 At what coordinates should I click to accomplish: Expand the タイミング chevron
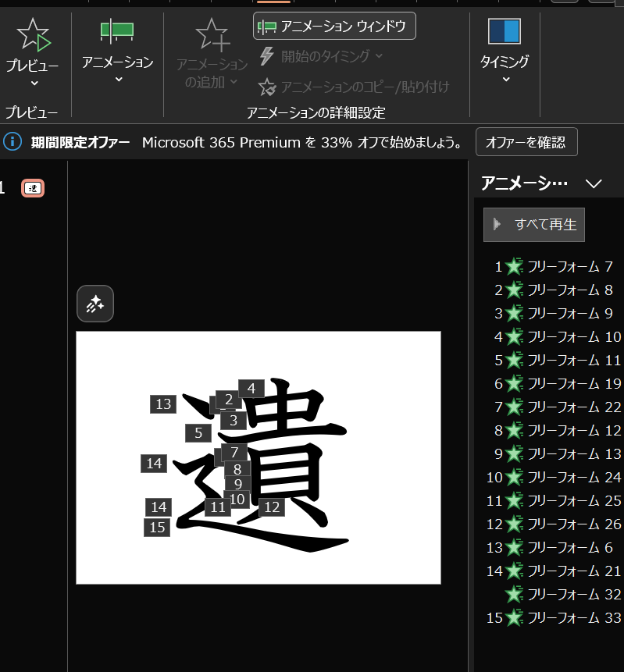click(x=506, y=80)
